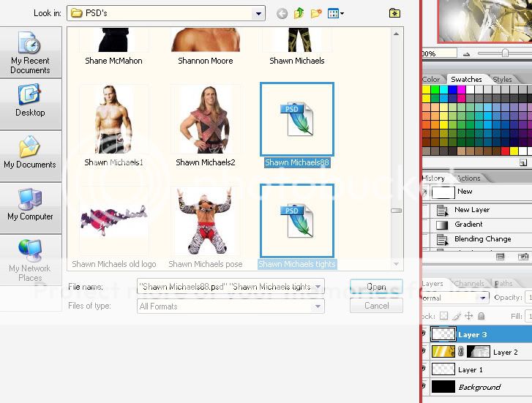
Task: Click the Open button
Action: click(x=376, y=287)
